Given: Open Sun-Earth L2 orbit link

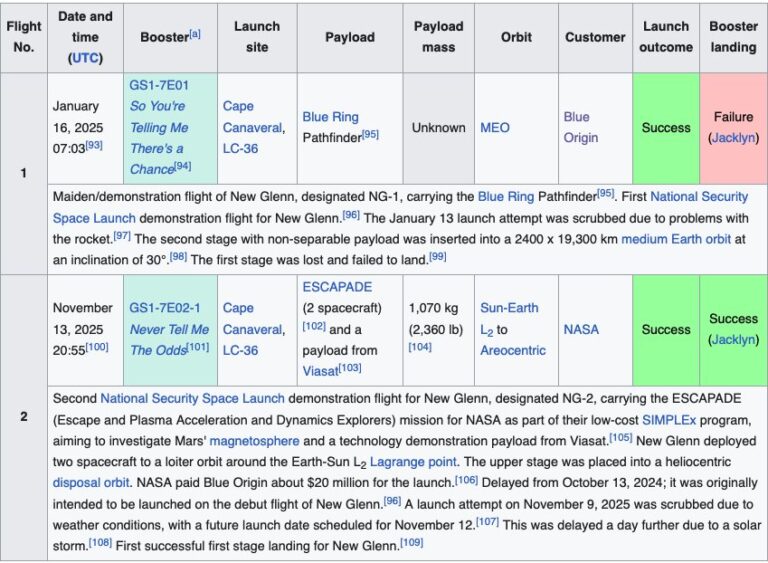Looking at the screenshot, I should coord(509,318).
